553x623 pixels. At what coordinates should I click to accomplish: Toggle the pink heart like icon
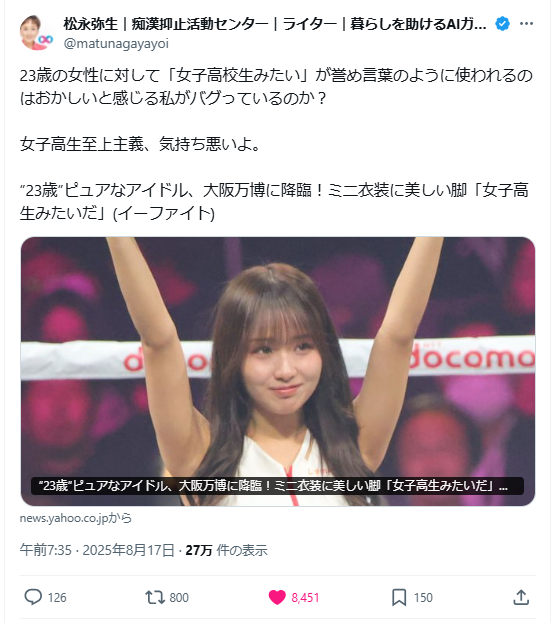(277, 597)
